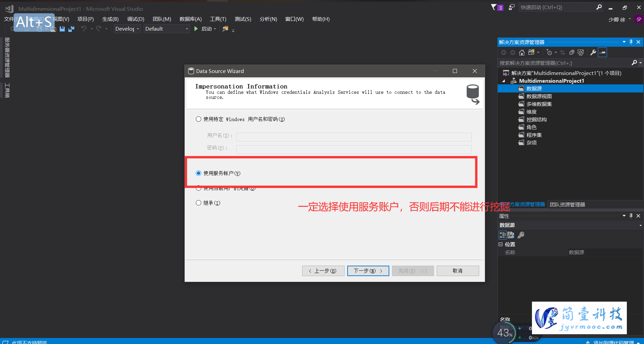The image size is (644, 344).
Task: Select the Inherit (继承) radio option
Action: point(199,203)
